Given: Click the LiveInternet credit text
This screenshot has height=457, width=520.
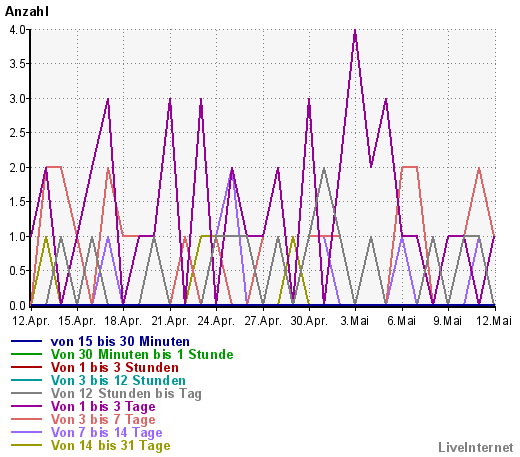Looking at the screenshot, I should pos(476,448).
